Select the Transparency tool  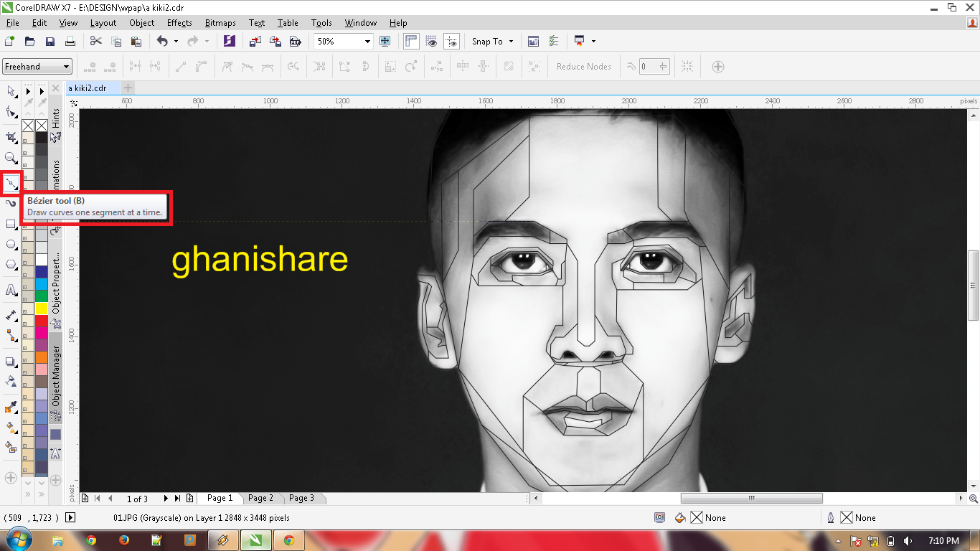click(11, 382)
